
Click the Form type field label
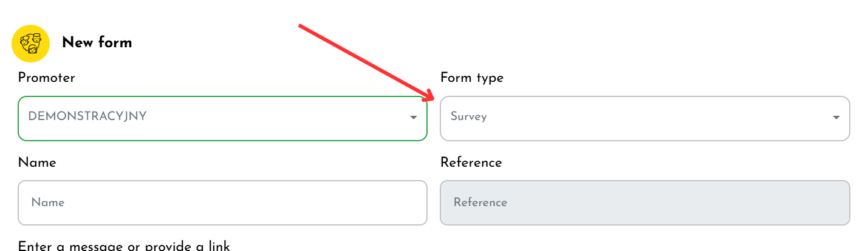point(472,78)
